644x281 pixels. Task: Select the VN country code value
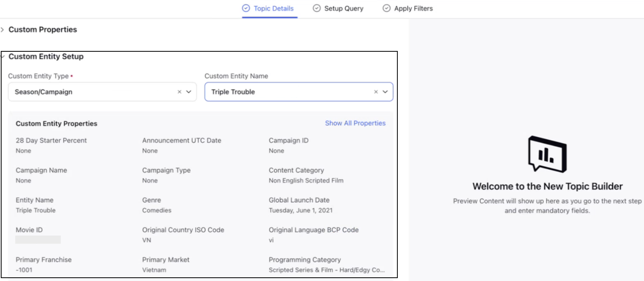pos(147,240)
